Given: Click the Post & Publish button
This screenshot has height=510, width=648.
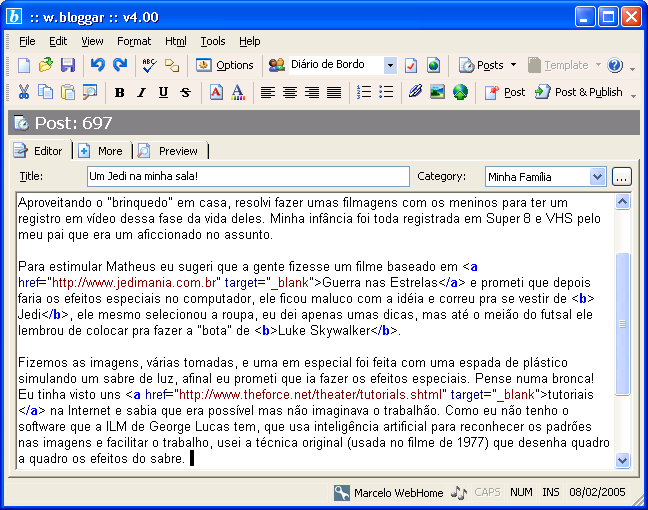Looking at the screenshot, I should point(578,92).
